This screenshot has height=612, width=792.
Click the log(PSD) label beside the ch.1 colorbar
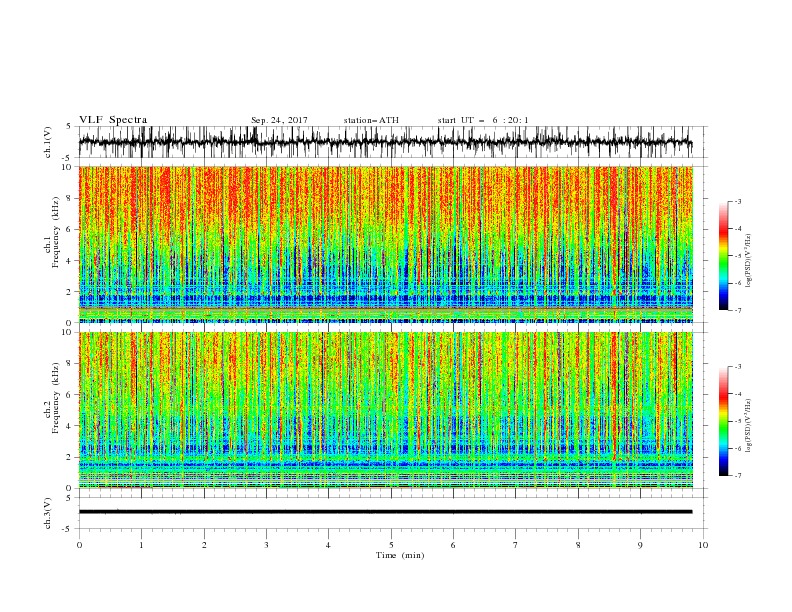(749, 261)
